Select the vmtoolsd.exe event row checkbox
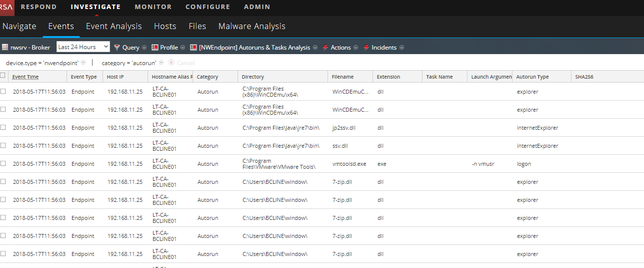 3,164
